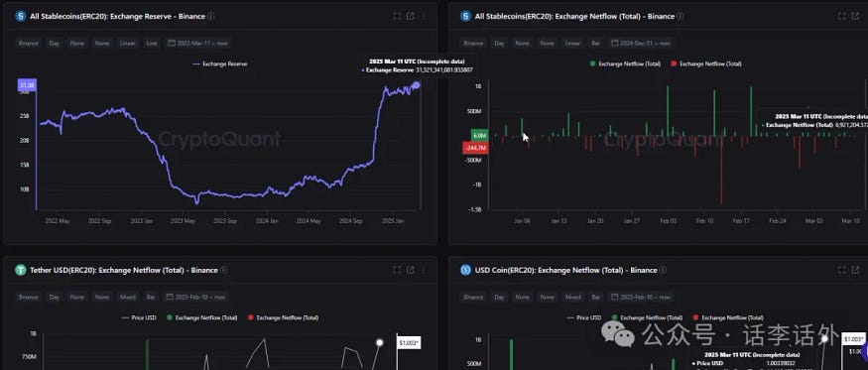Click the Tether USD coin icon

(21, 270)
